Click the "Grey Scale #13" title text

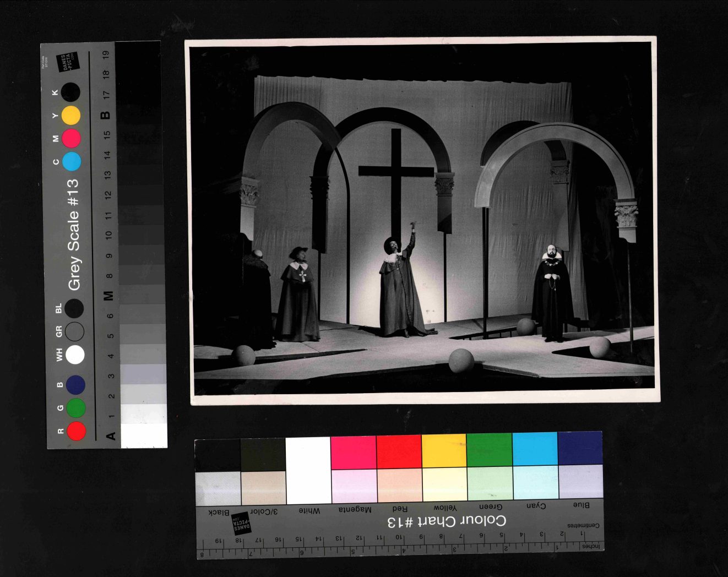74,235
